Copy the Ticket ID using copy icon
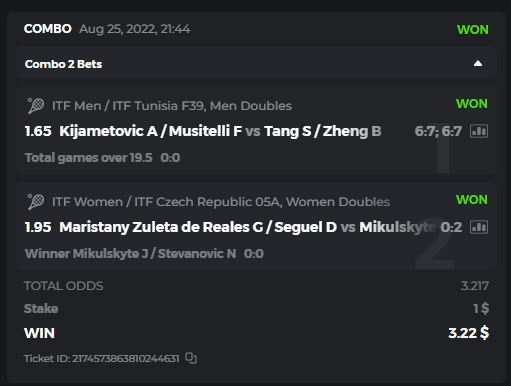Image resolution: width=511 pixels, height=386 pixels. click(x=191, y=358)
